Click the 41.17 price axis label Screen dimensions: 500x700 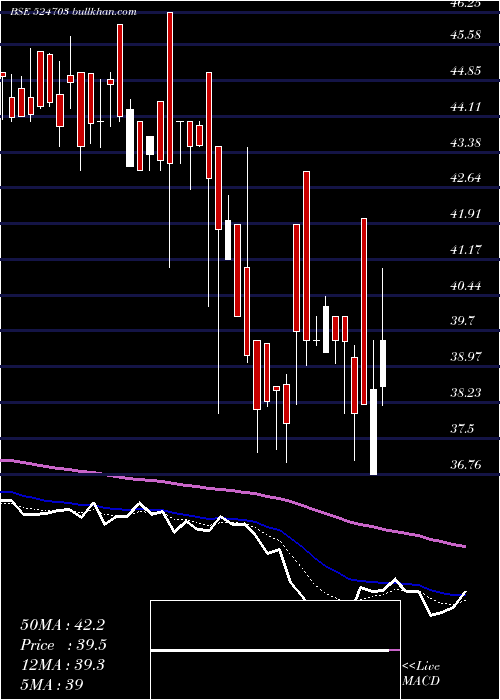point(466,250)
